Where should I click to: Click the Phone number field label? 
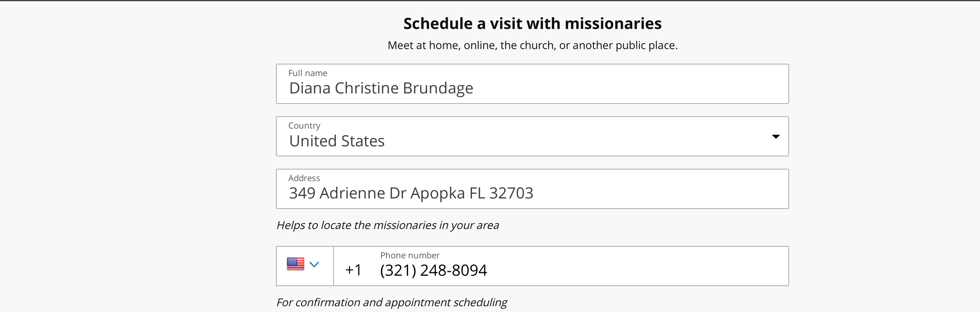410,255
